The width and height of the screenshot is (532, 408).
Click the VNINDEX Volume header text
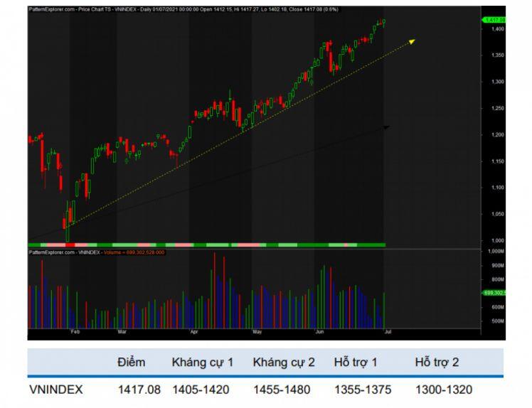[x=97, y=252]
